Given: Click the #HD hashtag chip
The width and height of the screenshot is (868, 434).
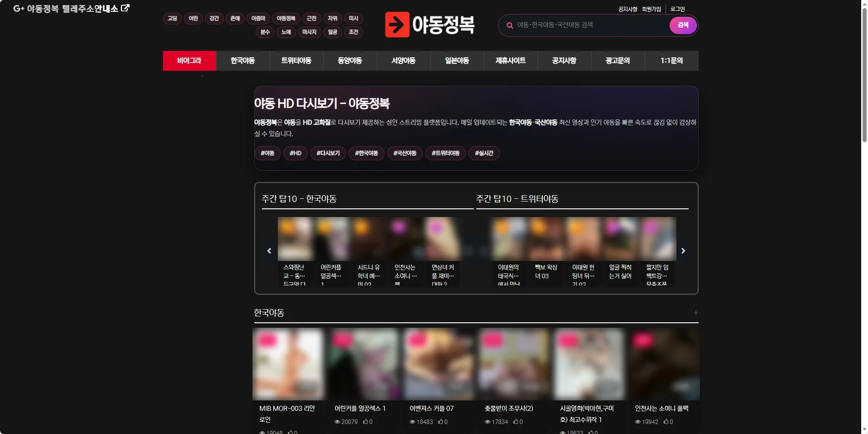Looking at the screenshot, I should click(x=296, y=153).
